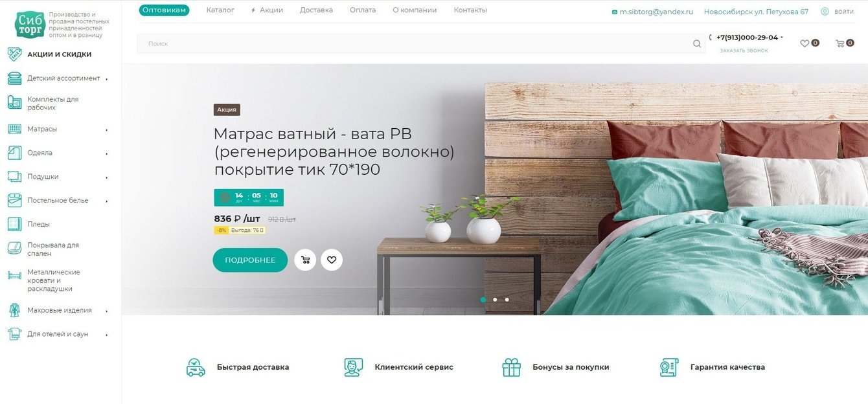
Task: Open the phone number dropdown arrow
Action: click(x=782, y=38)
